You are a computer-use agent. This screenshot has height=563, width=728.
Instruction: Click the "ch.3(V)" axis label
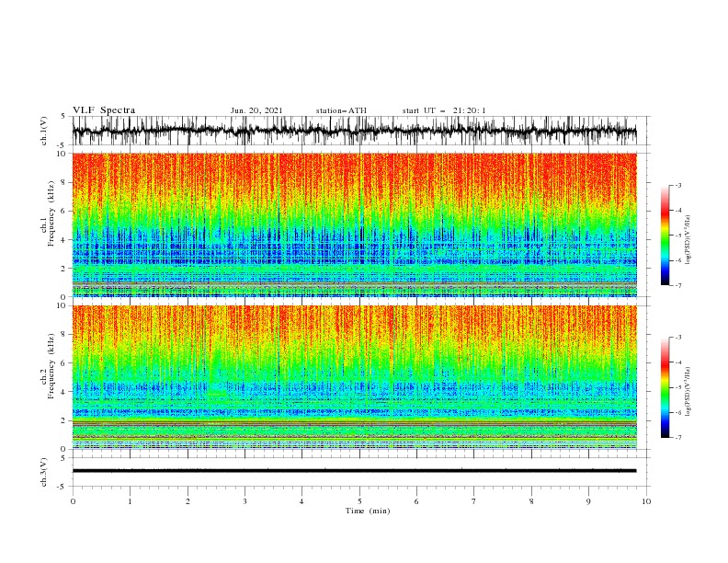(x=44, y=472)
